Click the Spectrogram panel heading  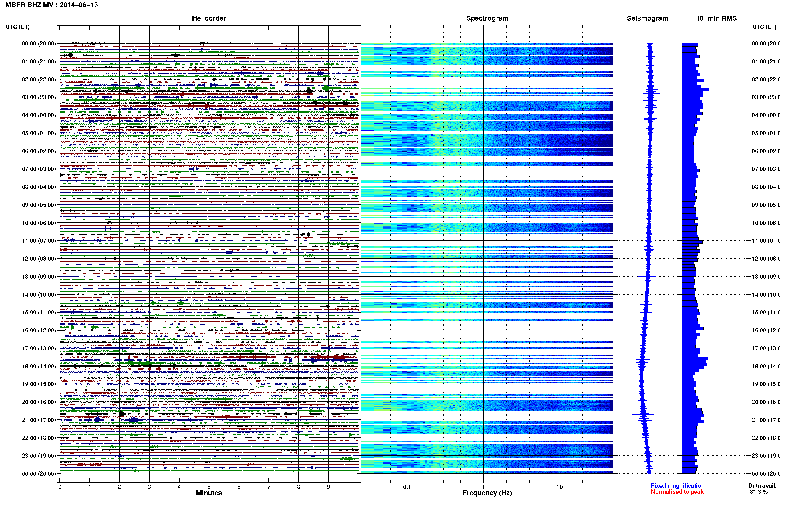pos(487,19)
